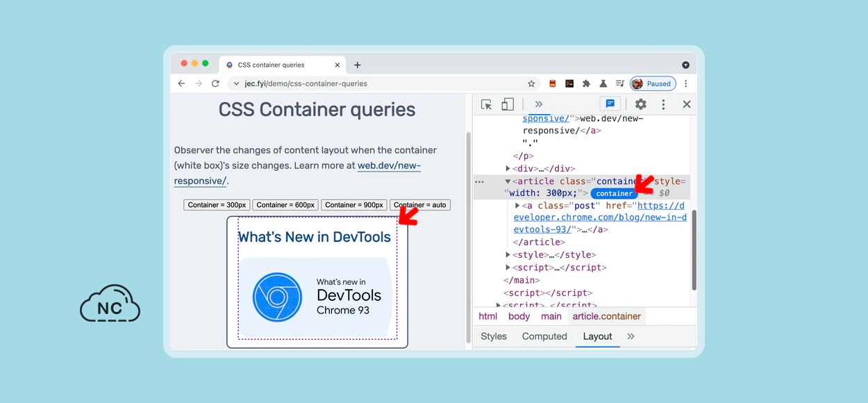Click the Container = auto button
Screen dimensions: 868x403
pyautogui.click(x=420, y=205)
